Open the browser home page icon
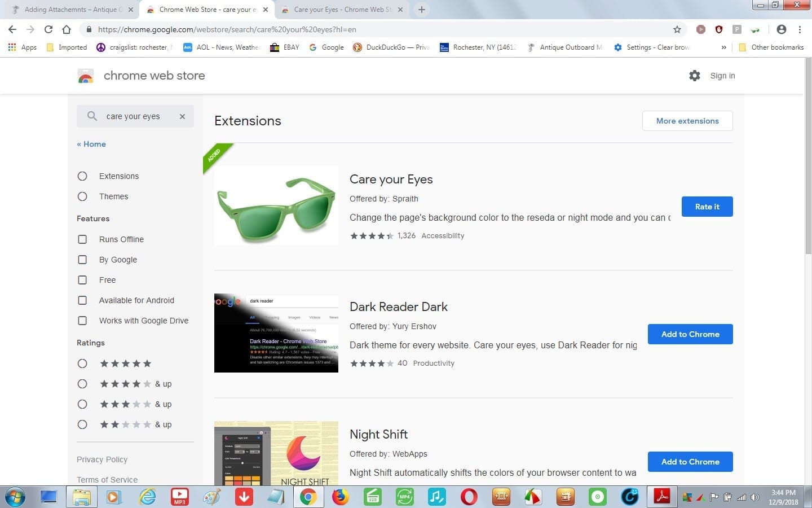The height and width of the screenshot is (508, 812). coord(67,29)
